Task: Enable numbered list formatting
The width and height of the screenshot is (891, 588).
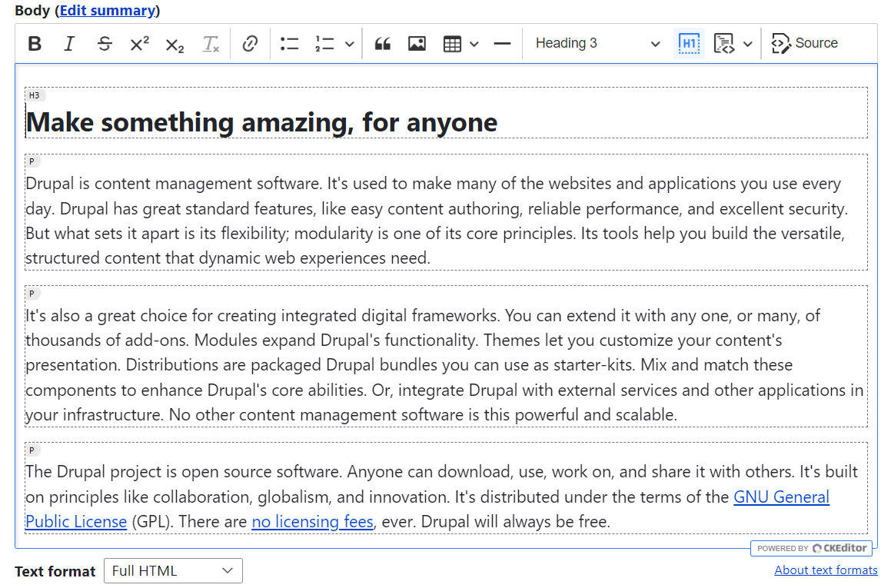Action: [326, 43]
